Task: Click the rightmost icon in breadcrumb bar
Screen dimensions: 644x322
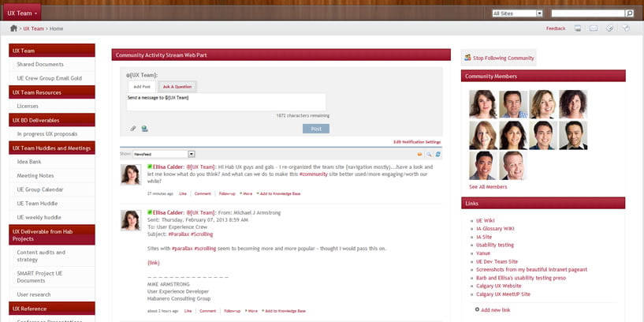Action: coord(626,28)
